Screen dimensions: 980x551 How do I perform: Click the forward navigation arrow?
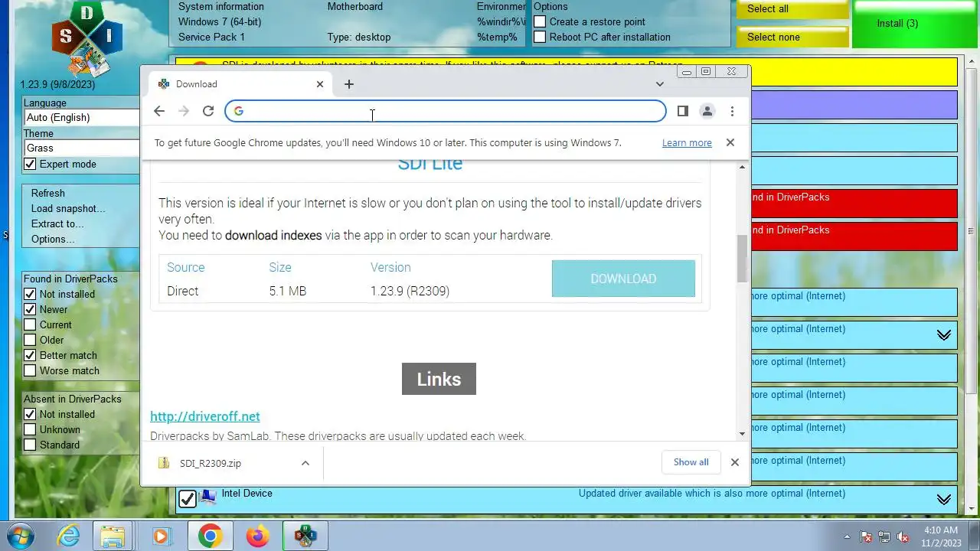coord(183,111)
